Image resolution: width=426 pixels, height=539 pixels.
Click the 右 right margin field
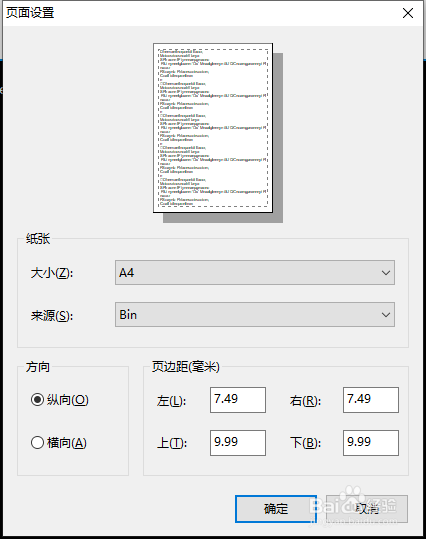371,400
